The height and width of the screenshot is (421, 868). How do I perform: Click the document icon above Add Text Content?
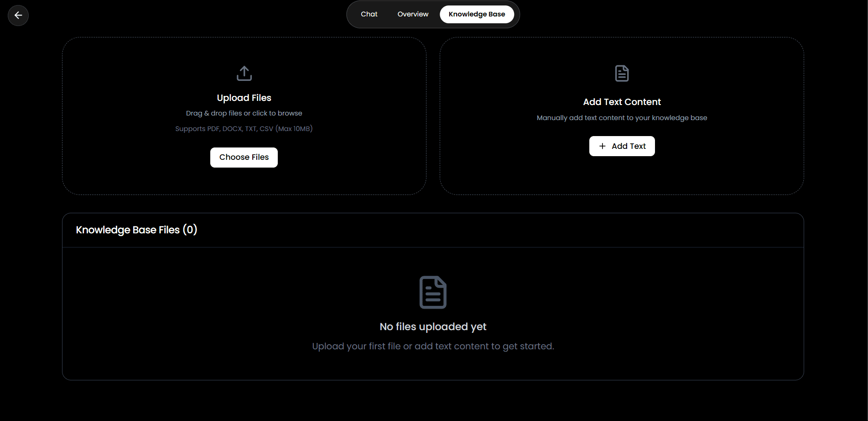621,73
